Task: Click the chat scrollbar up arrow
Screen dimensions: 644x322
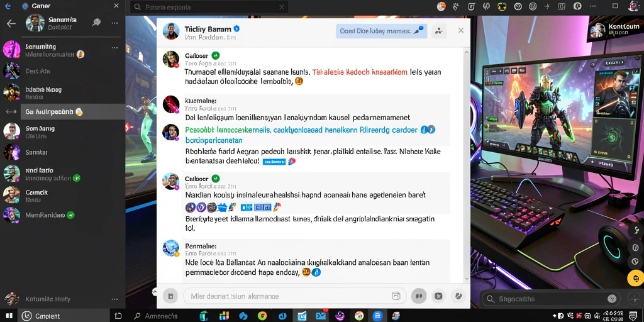Action: pyautogui.click(x=466, y=52)
